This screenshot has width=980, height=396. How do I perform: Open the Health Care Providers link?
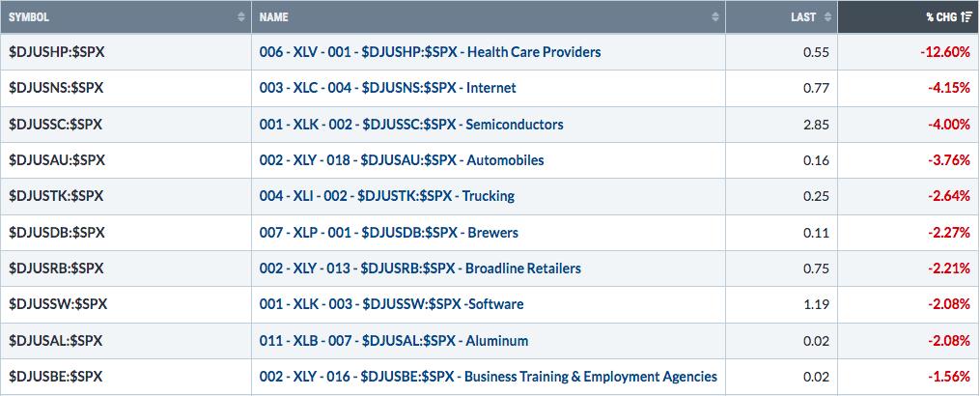point(430,52)
